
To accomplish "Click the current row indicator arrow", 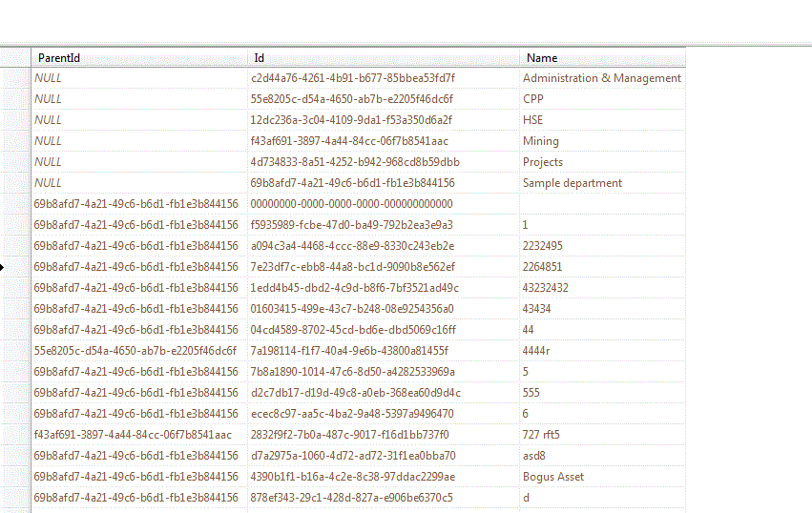I will 3,267.
